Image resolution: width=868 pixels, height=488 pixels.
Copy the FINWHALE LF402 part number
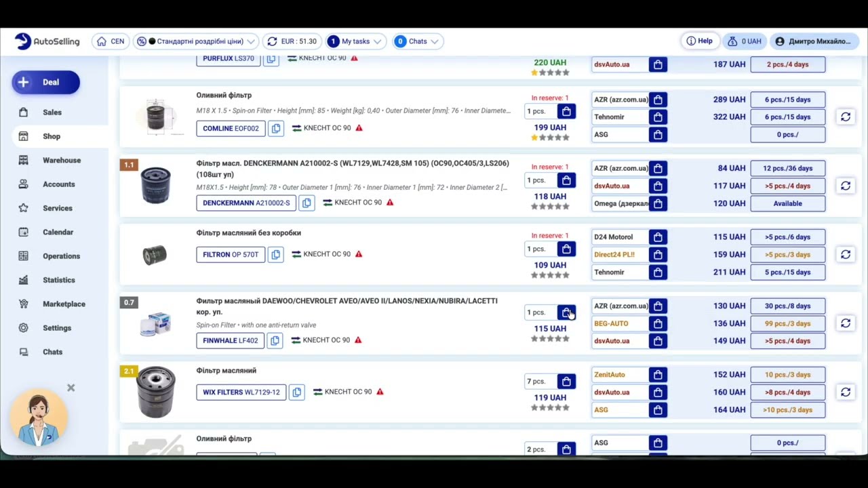pyautogui.click(x=275, y=340)
